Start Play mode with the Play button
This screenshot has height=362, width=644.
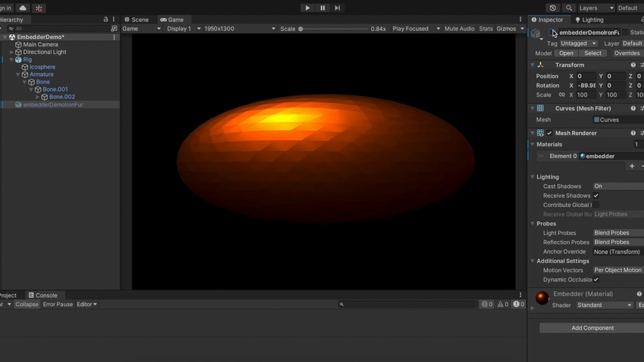coord(307,8)
